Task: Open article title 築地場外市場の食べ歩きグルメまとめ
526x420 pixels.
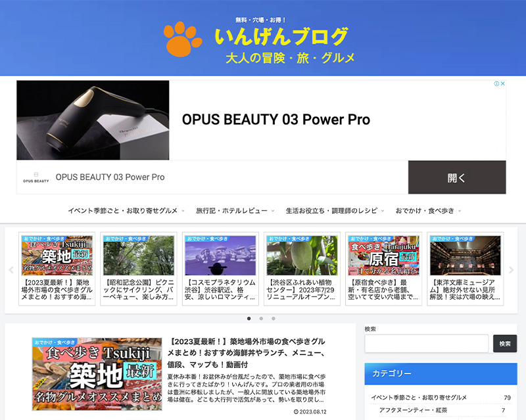Action: [x=246, y=353]
